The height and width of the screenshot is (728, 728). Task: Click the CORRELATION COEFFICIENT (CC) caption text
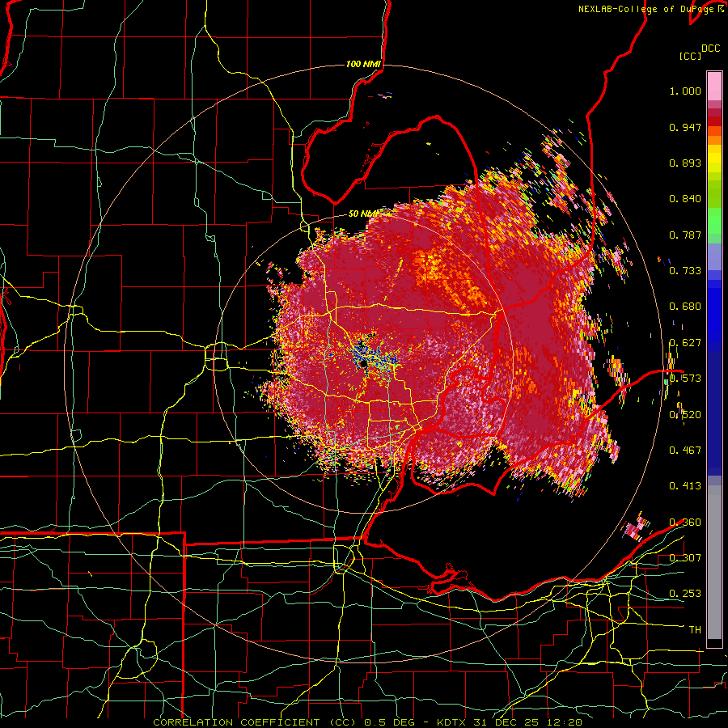click(x=255, y=722)
